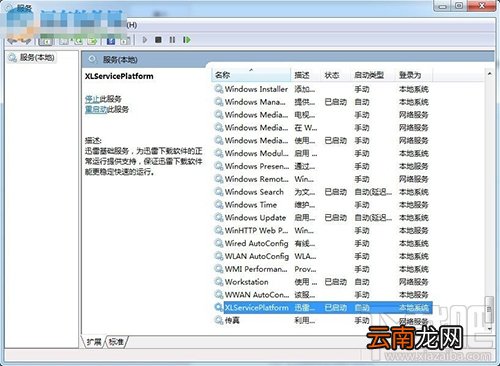Select the 传真 service name

[x=232, y=320]
